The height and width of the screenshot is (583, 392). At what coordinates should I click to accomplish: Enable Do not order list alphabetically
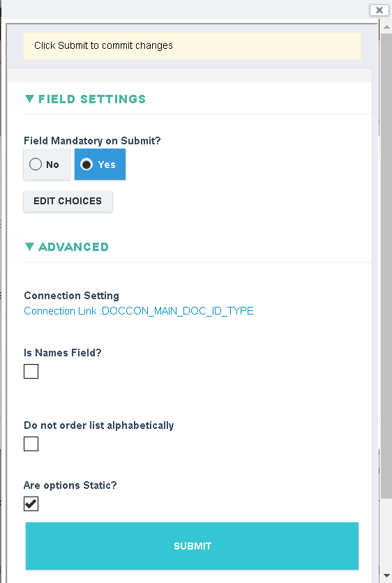(31, 444)
